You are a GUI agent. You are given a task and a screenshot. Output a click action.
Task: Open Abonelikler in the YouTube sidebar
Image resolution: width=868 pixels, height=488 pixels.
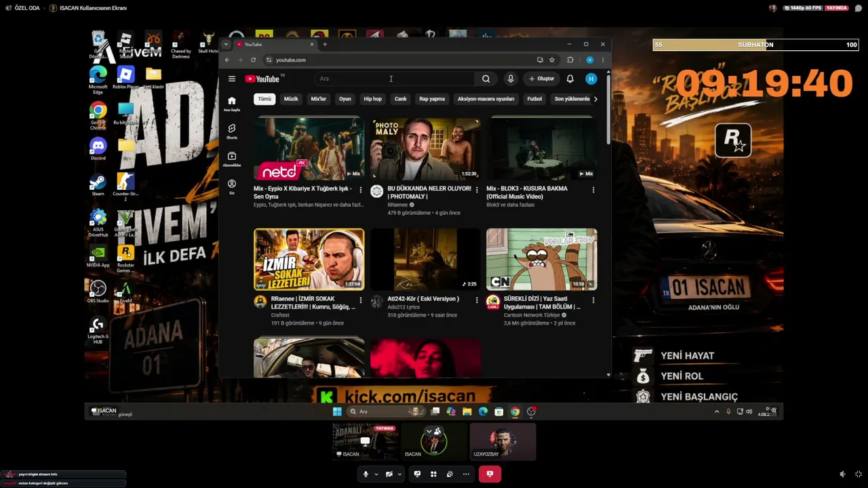pos(232,159)
